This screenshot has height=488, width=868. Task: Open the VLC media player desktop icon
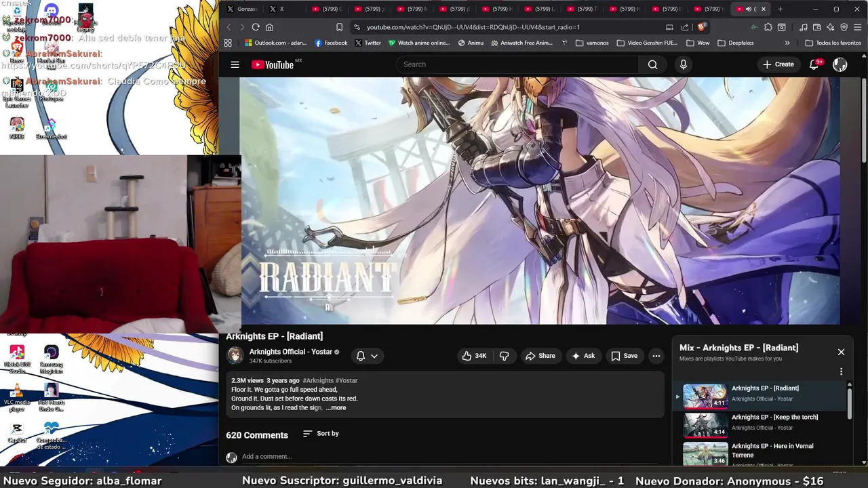[x=17, y=397]
